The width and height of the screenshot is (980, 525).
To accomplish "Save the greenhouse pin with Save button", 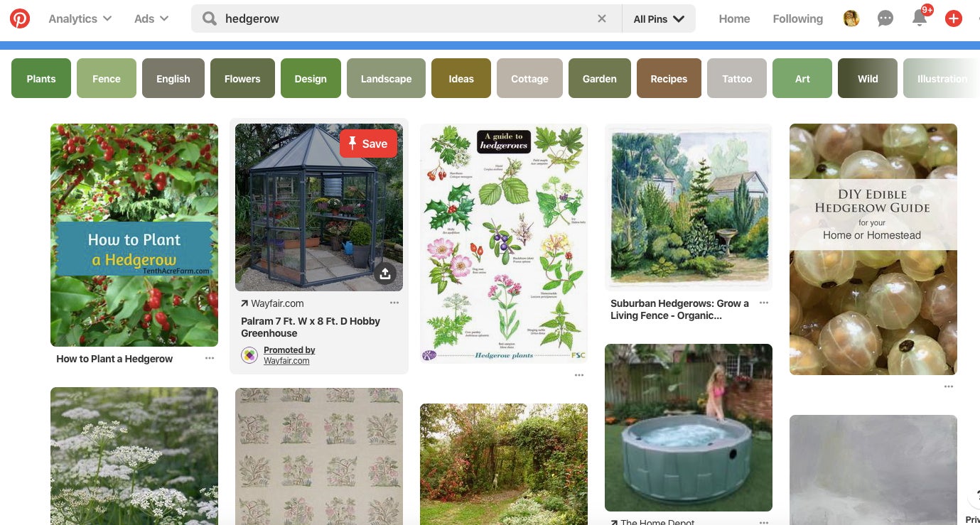I will tap(368, 144).
